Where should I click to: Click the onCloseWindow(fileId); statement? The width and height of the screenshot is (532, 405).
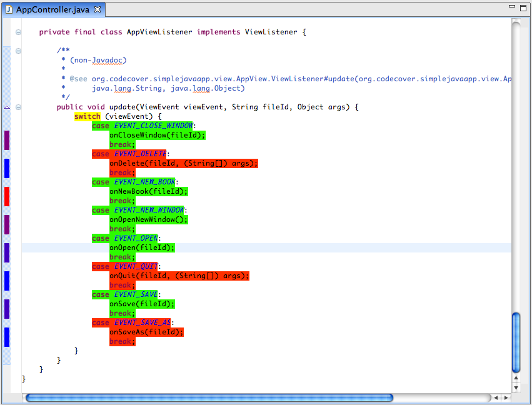pyautogui.click(x=158, y=136)
